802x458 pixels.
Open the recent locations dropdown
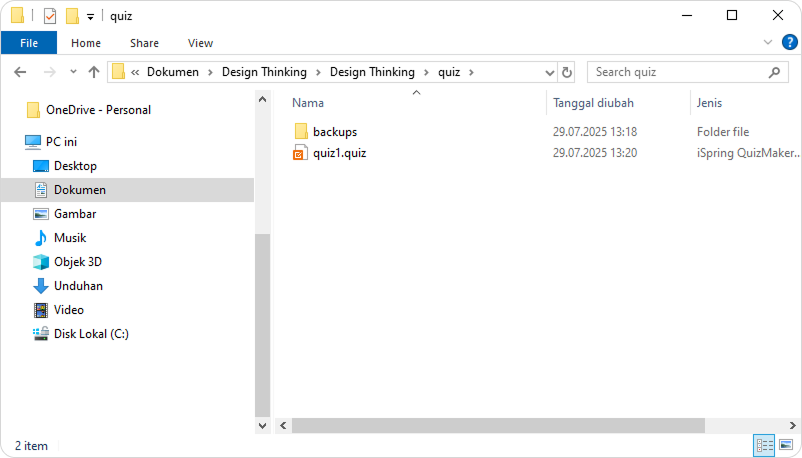tap(73, 72)
